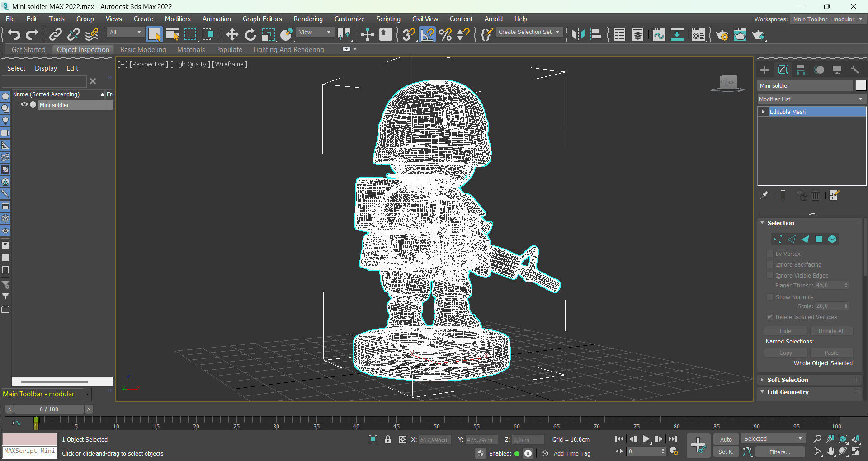Click the object color swatch

click(x=861, y=85)
